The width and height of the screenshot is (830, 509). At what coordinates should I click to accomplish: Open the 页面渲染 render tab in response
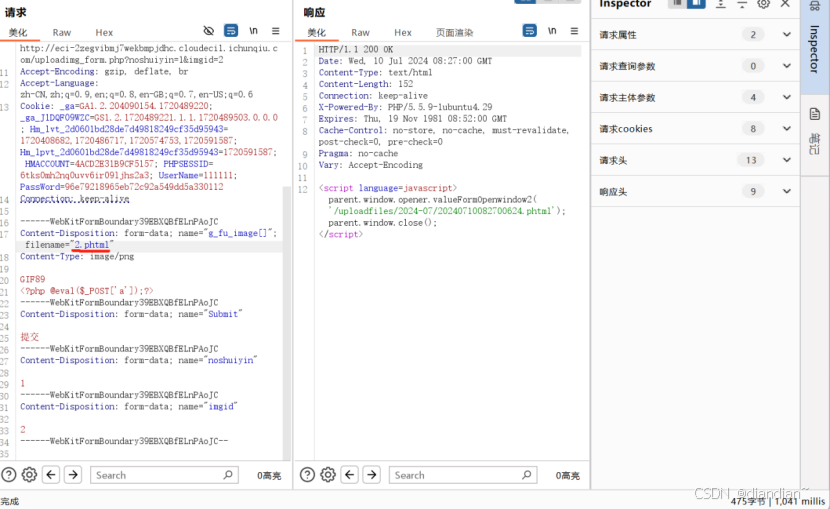[x=454, y=32]
